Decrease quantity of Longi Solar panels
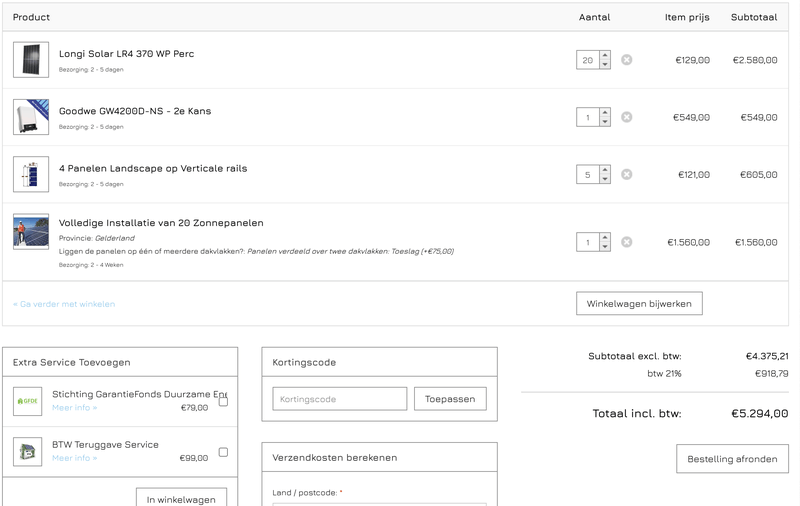 [605, 64]
